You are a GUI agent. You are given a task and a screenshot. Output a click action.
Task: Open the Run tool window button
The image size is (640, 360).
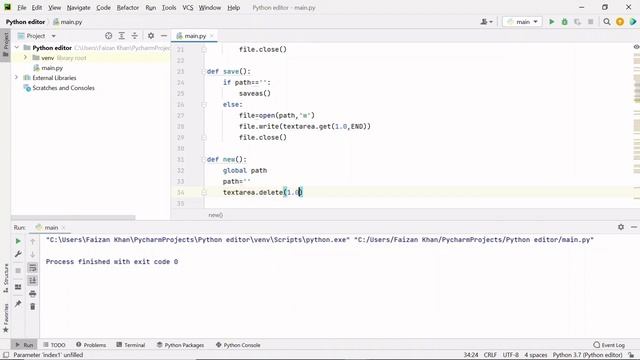24,345
